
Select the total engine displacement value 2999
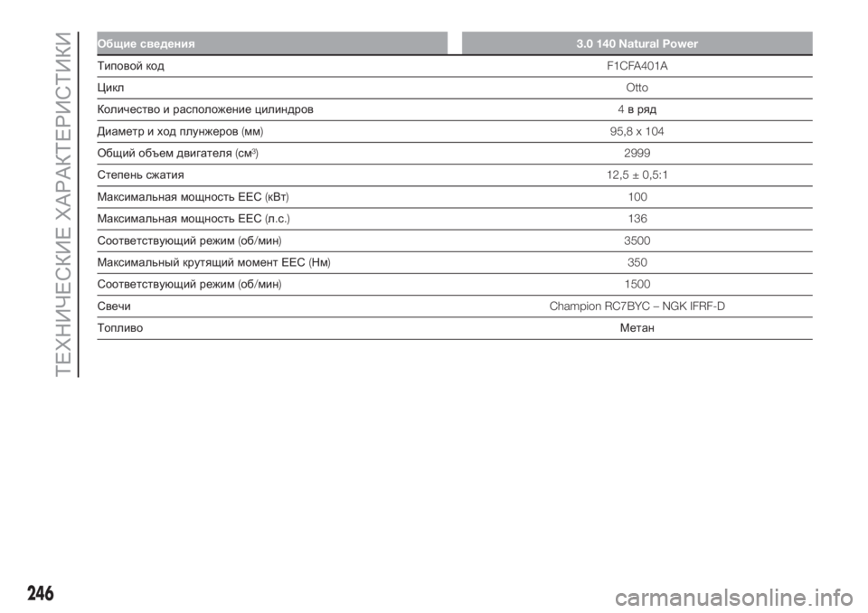pyautogui.click(x=637, y=154)
